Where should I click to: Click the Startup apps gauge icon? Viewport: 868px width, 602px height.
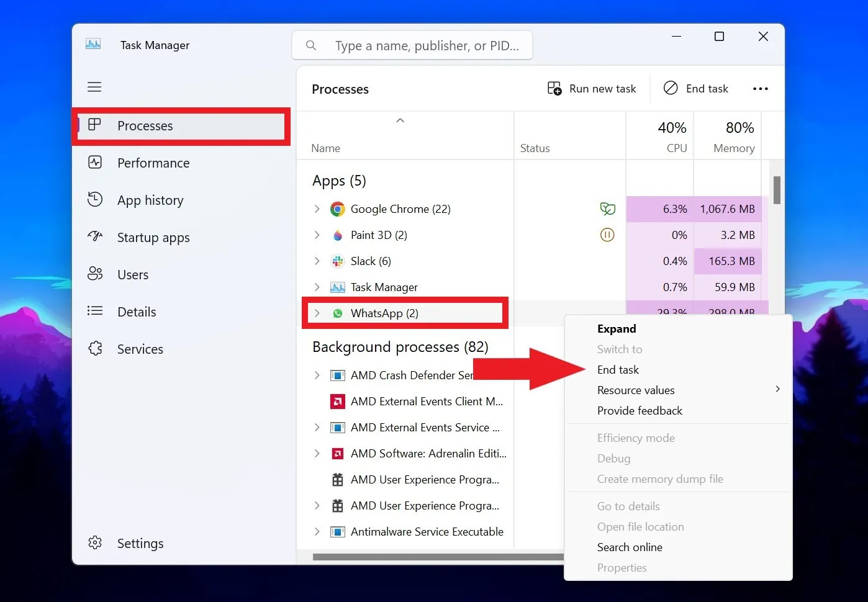95,236
